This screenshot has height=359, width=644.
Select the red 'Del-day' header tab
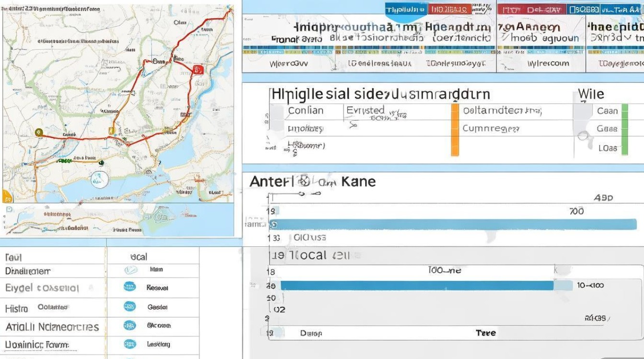pos(532,10)
